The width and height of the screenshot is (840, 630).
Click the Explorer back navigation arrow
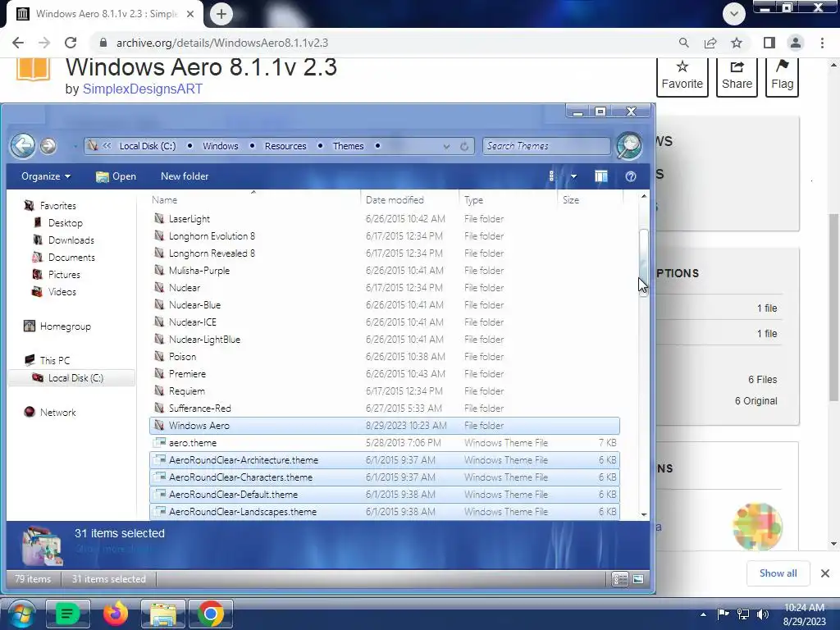23,146
